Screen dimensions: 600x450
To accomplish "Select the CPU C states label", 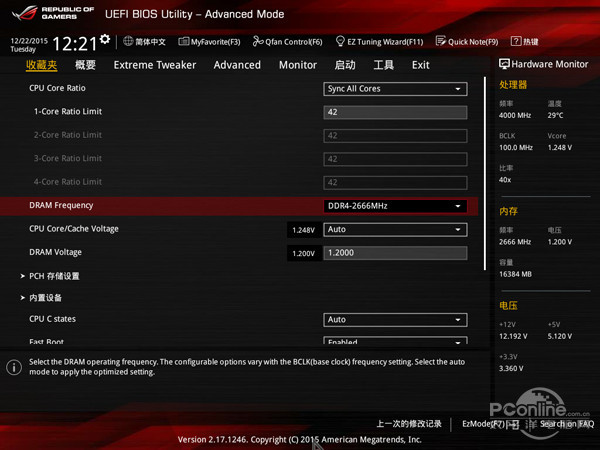I will pos(52,319).
